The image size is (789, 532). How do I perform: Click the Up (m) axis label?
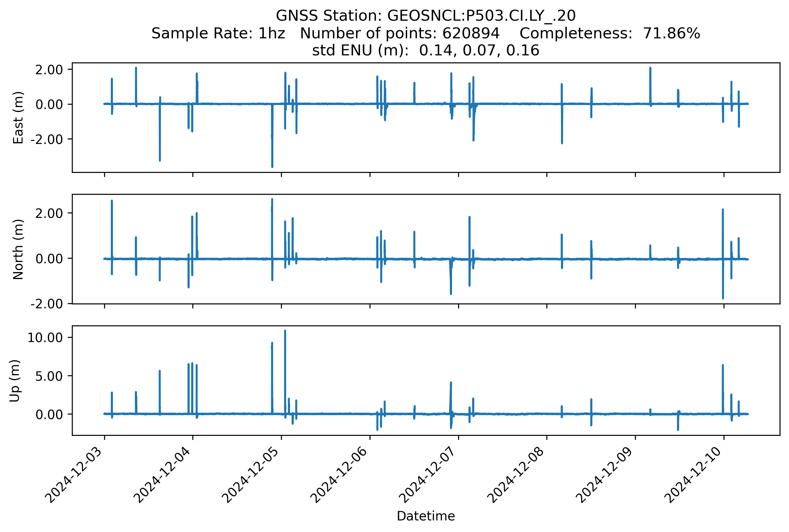tap(15, 381)
